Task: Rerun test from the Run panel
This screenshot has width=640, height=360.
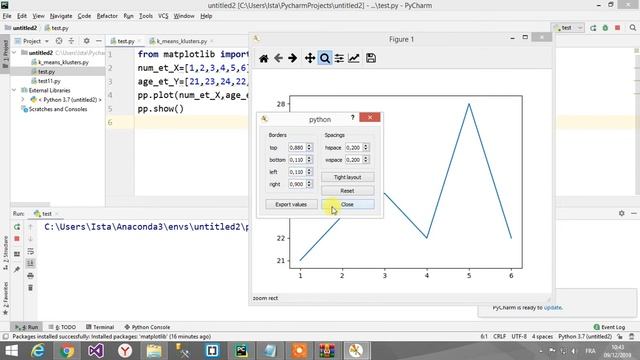Action: [17, 227]
